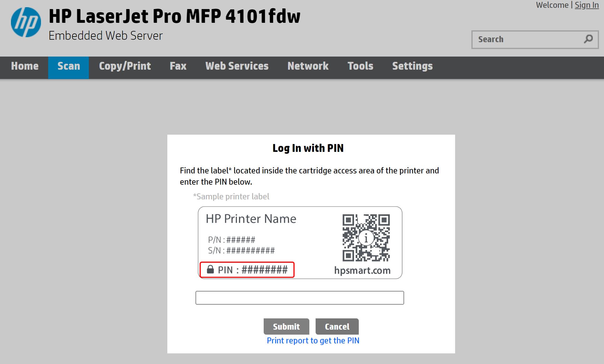604x364 pixels.
Task: Click the highlighted PIN area on the label
Action: point(247,269)
